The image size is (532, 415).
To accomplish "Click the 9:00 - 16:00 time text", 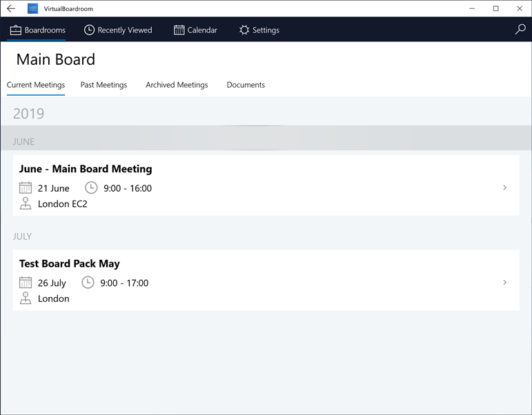I will [128, 188].
